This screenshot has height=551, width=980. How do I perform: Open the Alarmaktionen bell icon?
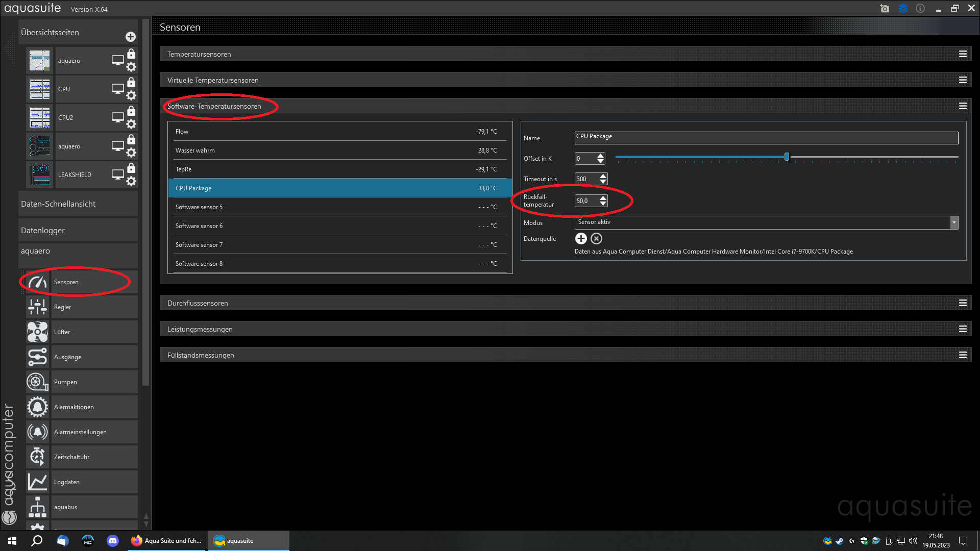point(38,407)
